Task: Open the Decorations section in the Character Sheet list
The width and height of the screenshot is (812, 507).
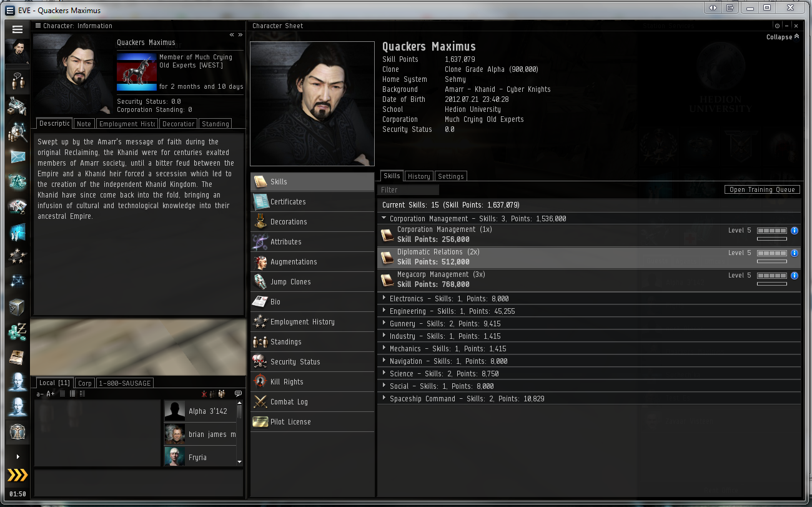Action: pyautogui.click(x=312, y=221)
